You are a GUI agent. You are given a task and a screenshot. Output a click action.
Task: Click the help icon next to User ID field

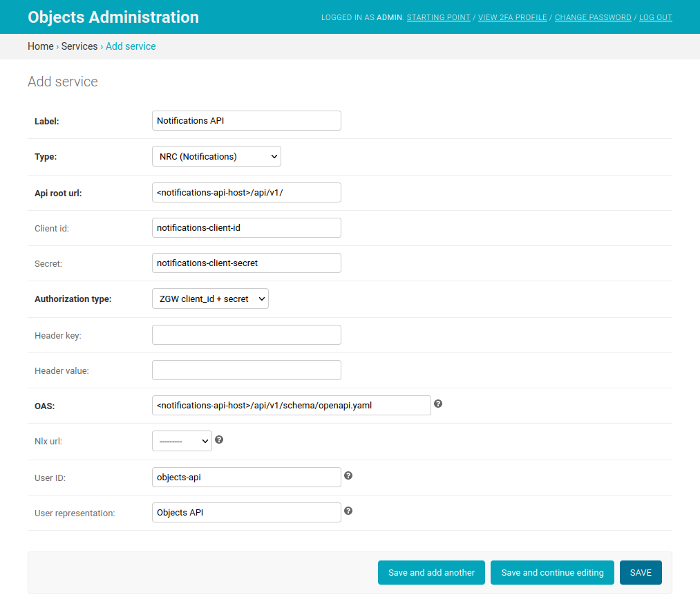pos(348,476)
